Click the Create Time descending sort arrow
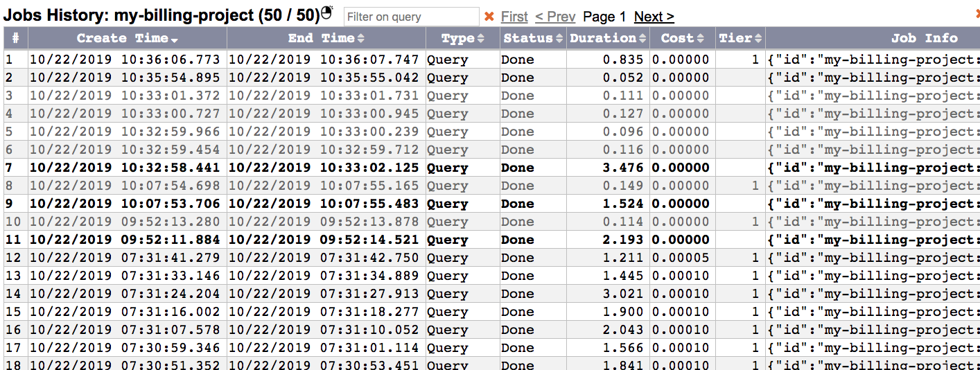980x370 pixels. tap(175, 39)
